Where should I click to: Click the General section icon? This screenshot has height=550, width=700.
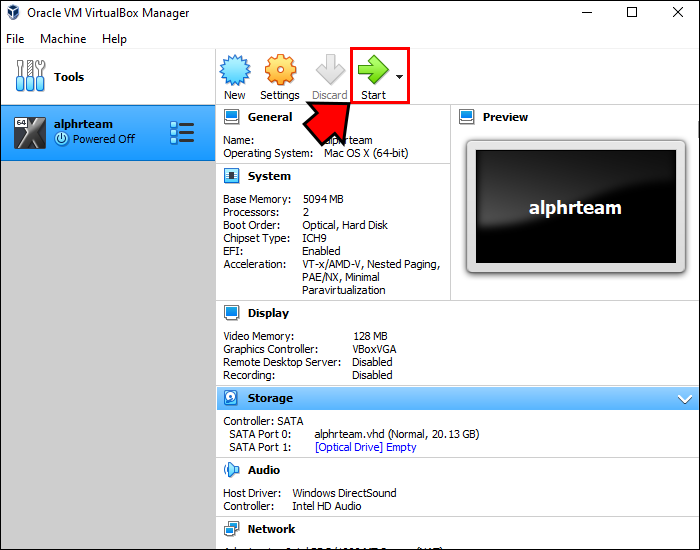(x=231, y=117)
